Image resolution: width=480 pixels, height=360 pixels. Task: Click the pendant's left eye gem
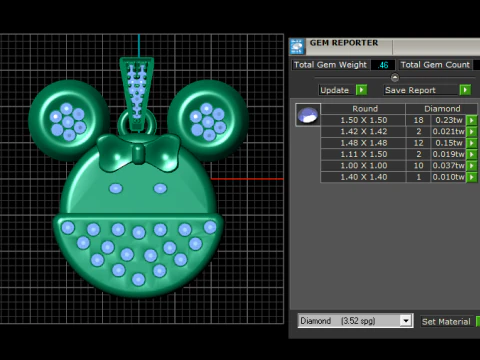tap(116, 188)
